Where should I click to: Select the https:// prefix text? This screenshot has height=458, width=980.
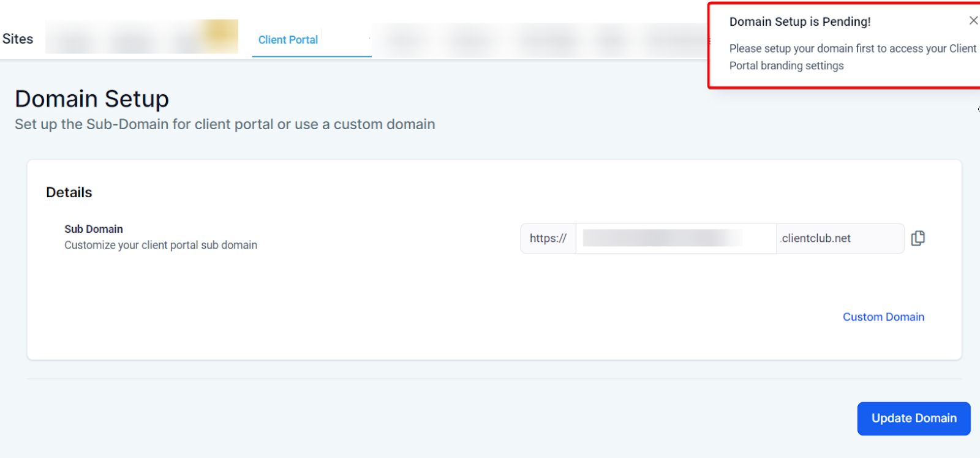tap(548, 238)
